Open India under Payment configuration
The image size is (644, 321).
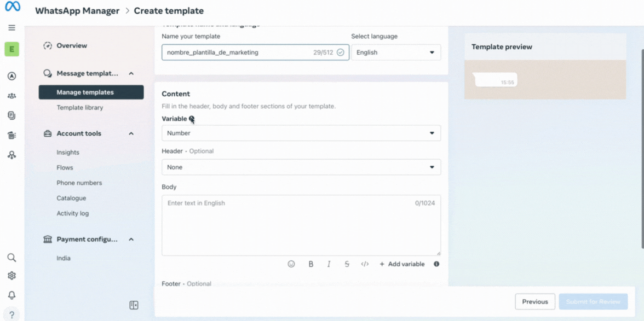(x=64, y=258)
